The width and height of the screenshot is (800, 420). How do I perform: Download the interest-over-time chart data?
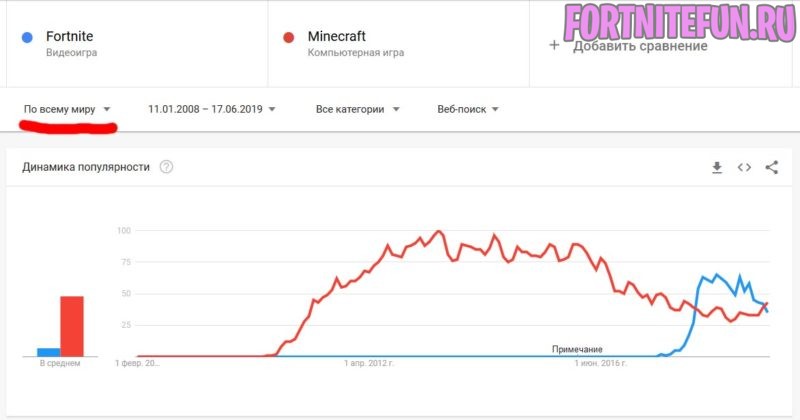point(717,168)
